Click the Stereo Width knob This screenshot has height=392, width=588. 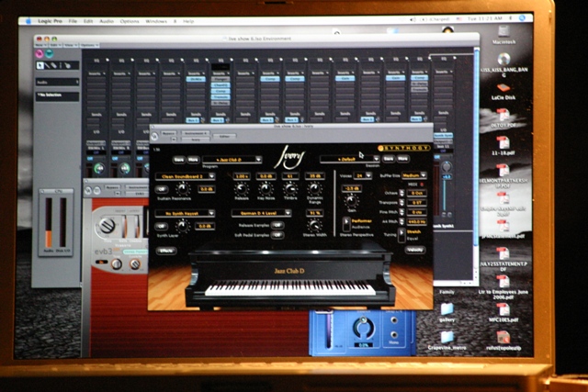click(x=313, y=225)
